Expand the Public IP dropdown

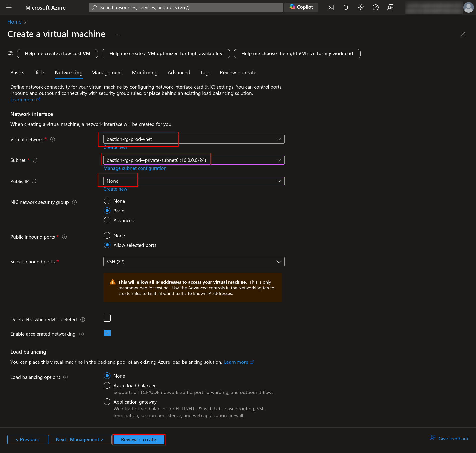(279, 181)
